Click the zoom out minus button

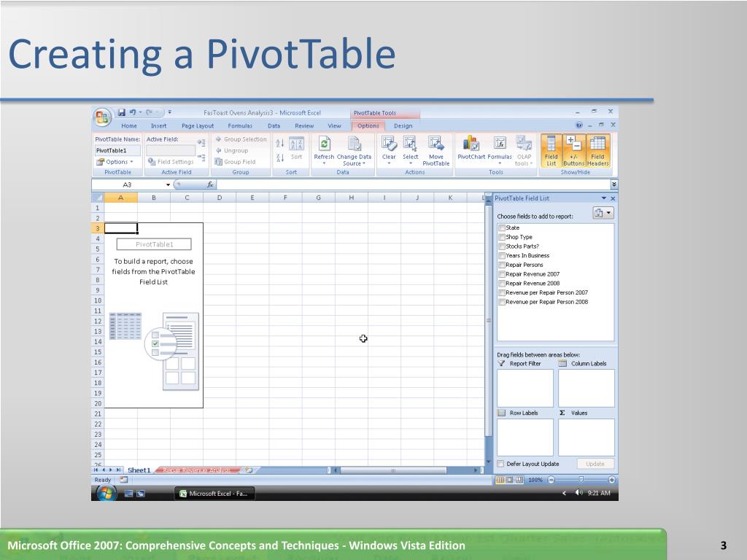tap(551, 480)
